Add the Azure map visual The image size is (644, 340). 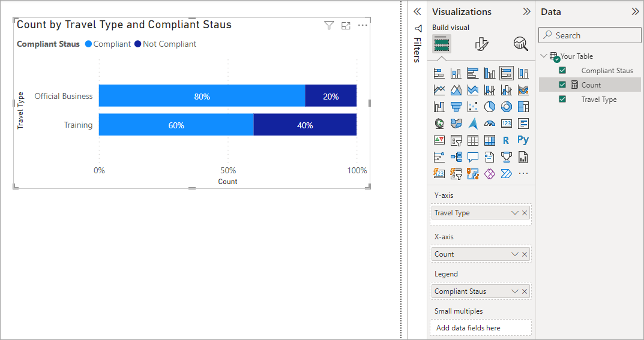[473, 123]
